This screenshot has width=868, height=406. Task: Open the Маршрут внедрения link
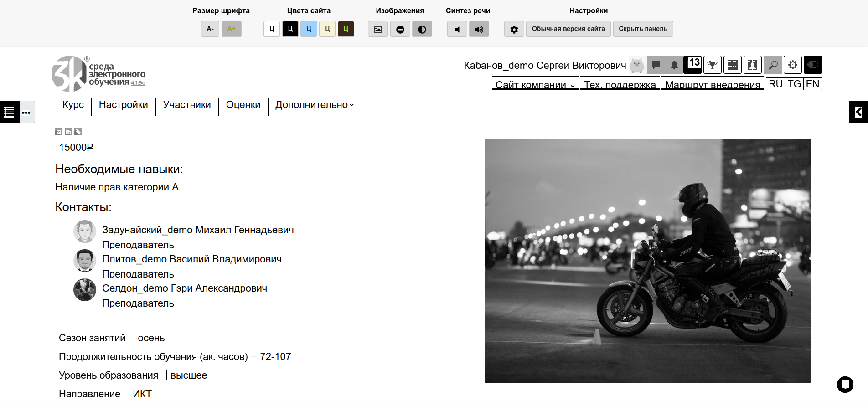[713, 85]
